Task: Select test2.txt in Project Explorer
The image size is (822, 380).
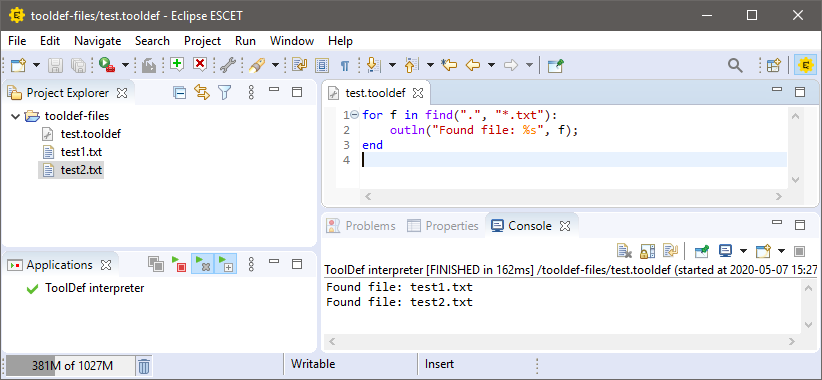Action: (x=81, y=170)
